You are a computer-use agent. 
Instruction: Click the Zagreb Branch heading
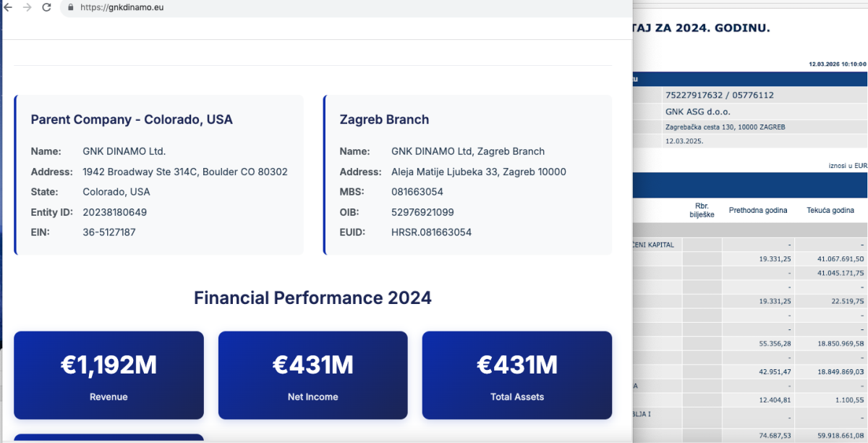[384, 119]
